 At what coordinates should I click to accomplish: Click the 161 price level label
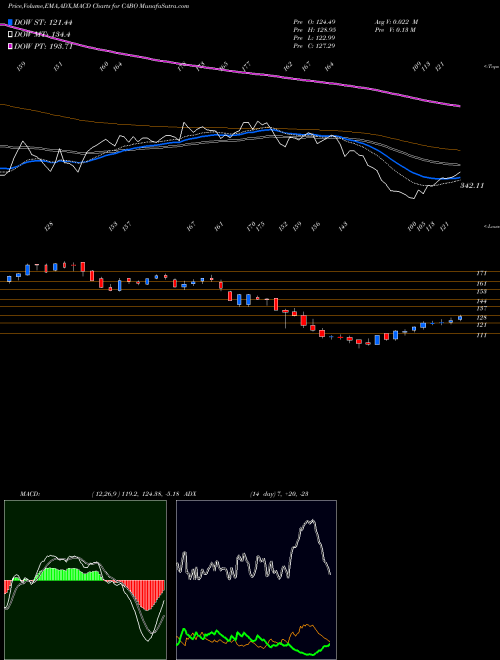(481, 284)
